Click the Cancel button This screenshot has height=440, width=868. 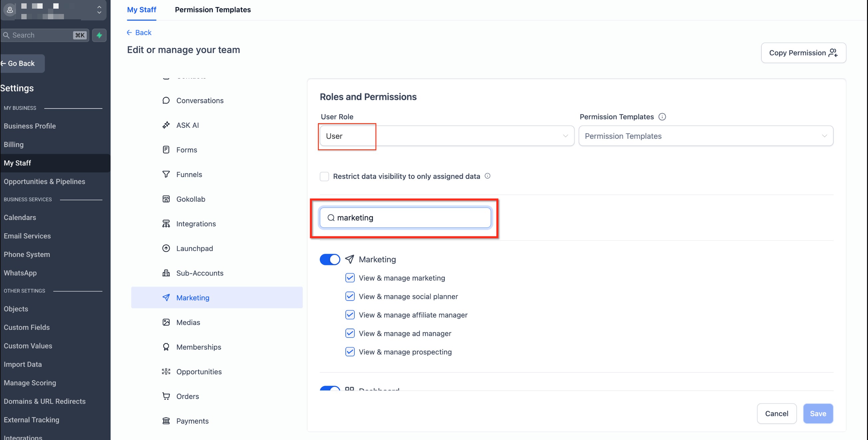(x=776, y=413)
